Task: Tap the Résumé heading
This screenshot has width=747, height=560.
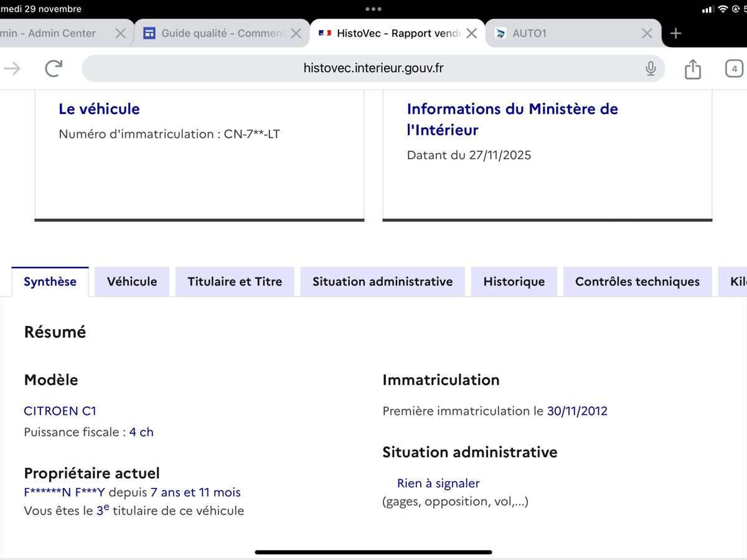Action: click(55, 332)
